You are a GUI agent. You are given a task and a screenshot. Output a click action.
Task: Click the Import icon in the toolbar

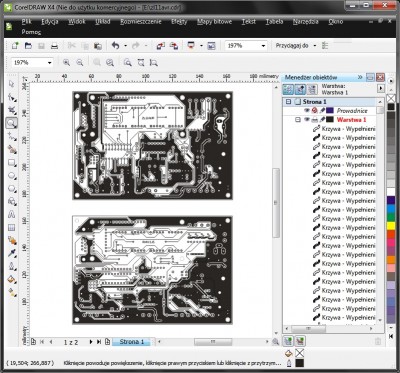pos(160,46)
